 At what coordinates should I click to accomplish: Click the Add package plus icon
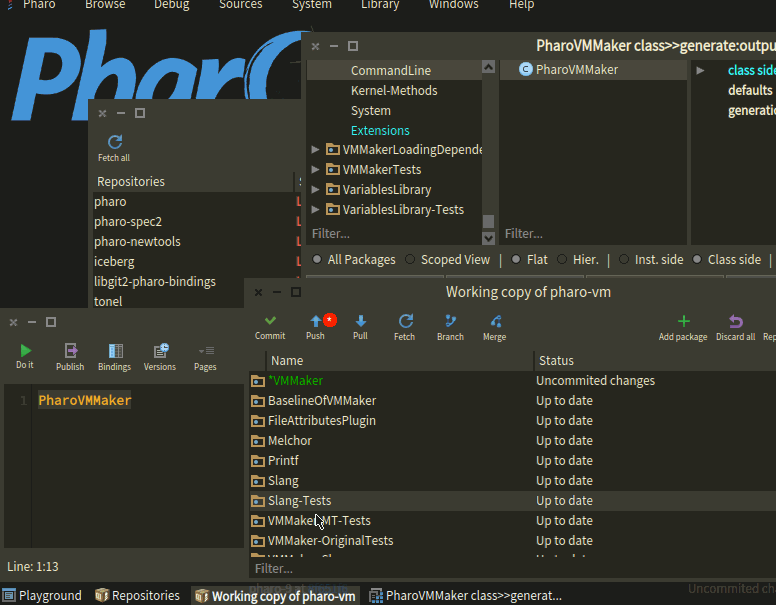coord(683,321)
